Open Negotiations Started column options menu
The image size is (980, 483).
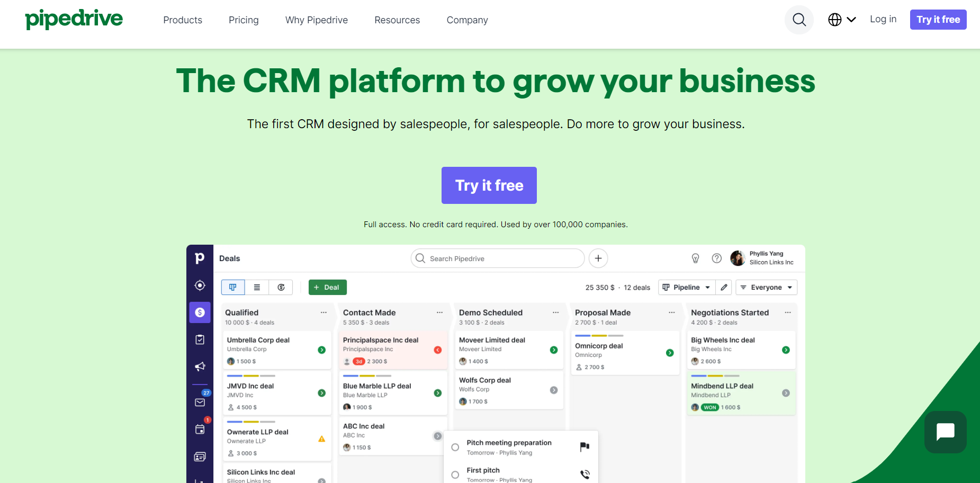tap(788, 312)
